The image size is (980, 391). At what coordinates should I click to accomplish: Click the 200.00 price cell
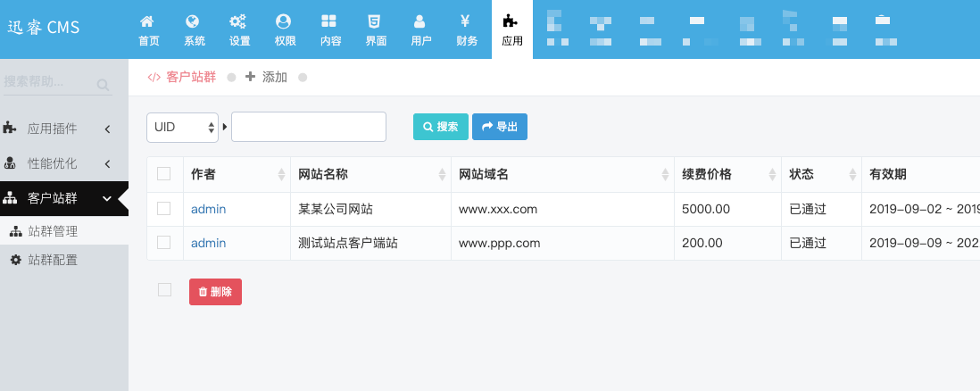pyautogui.click(x=702, y=243)
